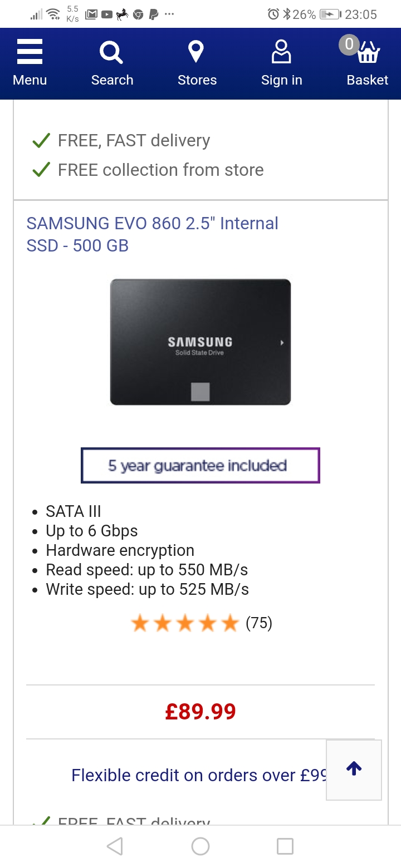This screenshot has height=868, width=401.
Task: Tap the FREE, FAST delivery checkmark
Action: click(42, 141)
